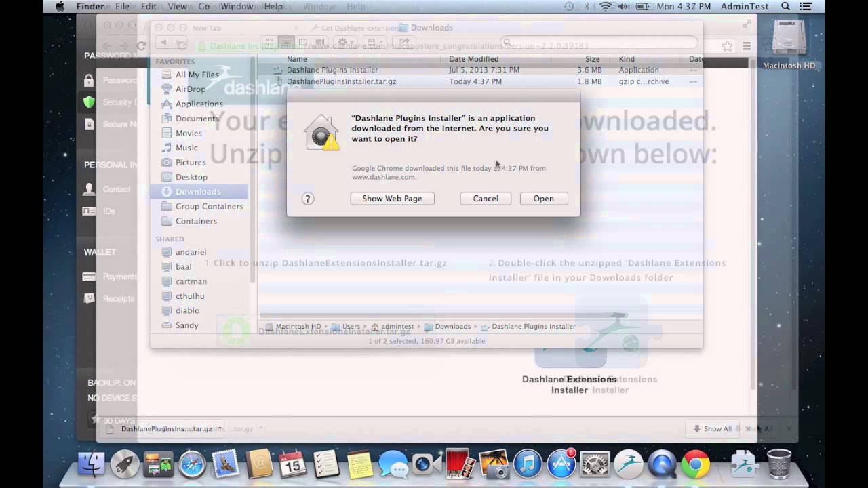This screenshot has height=488, width=868.
Task: Launch FaceTime from the Dock
Action: point(427,465)
